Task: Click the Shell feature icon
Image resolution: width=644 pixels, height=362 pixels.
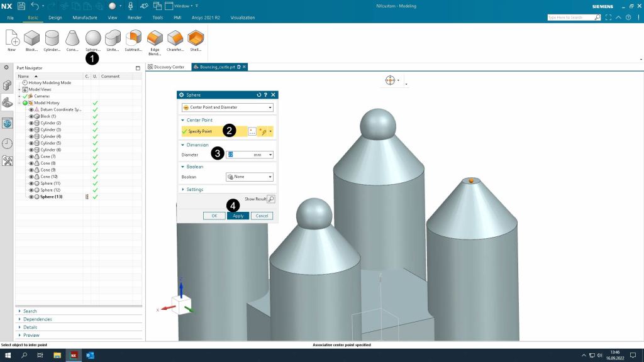Action: click(196, 38)
